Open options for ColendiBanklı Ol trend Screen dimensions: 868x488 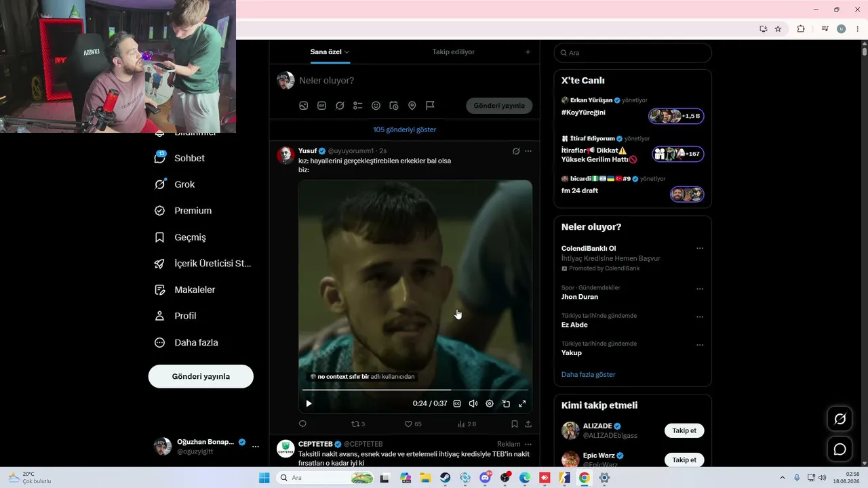[700, 249]
